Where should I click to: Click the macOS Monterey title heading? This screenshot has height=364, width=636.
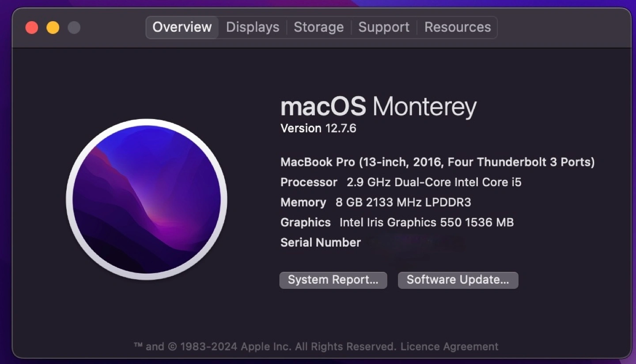click(x=379, y=107)
